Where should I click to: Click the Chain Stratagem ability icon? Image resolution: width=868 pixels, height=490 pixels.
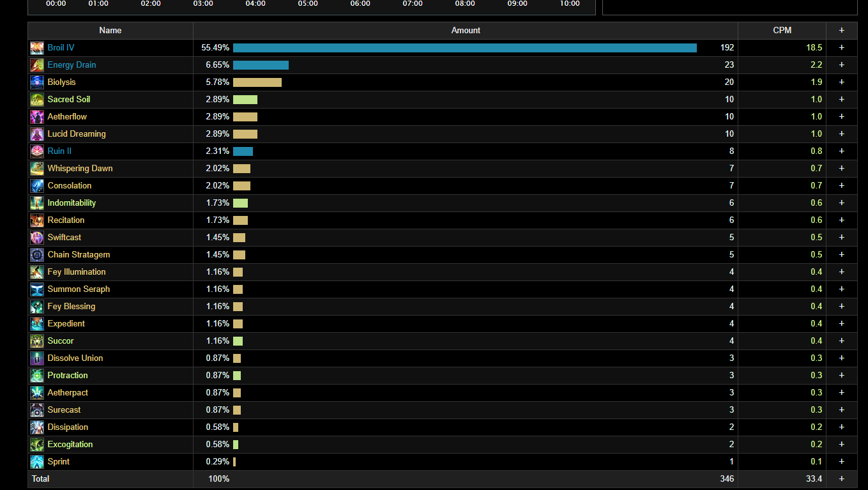[x=37, y=255]
